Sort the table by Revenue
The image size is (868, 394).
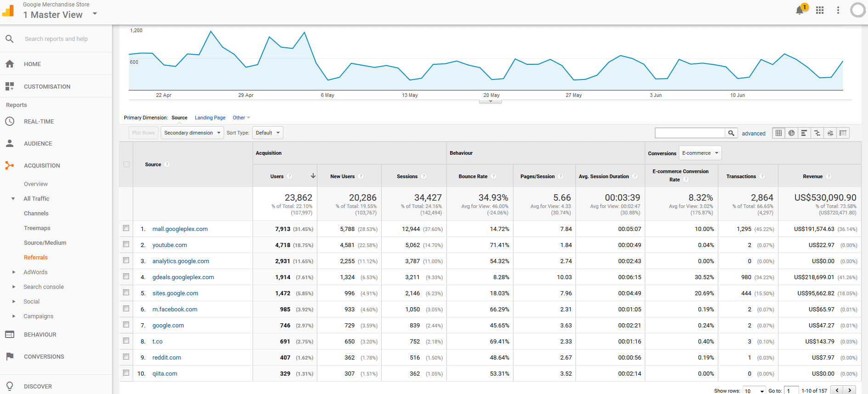(812, 176)
